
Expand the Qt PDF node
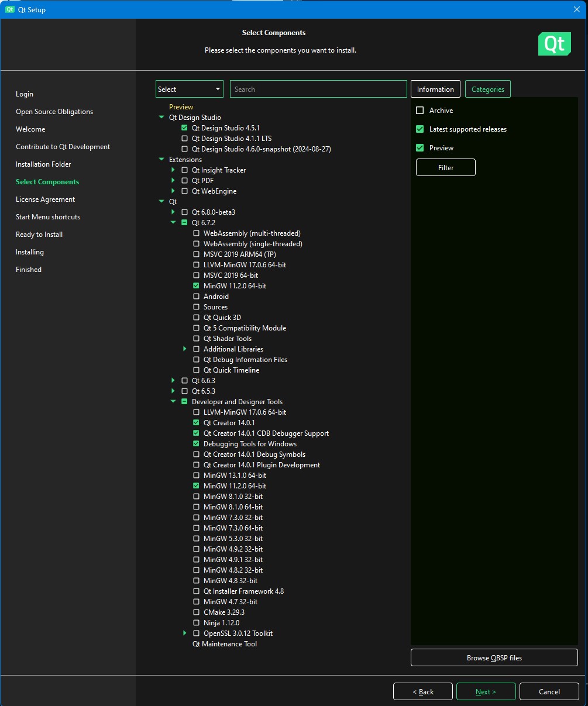click(x=173, y=181)
